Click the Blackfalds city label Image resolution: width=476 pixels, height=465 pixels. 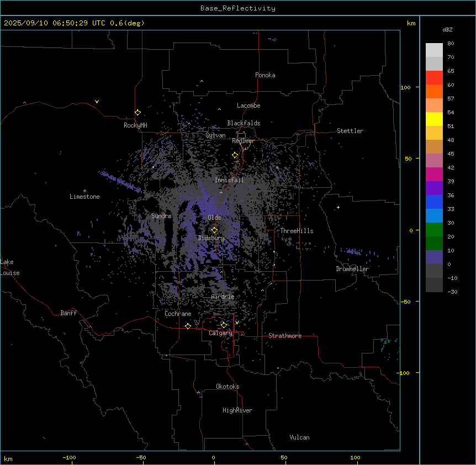[244, 123]
